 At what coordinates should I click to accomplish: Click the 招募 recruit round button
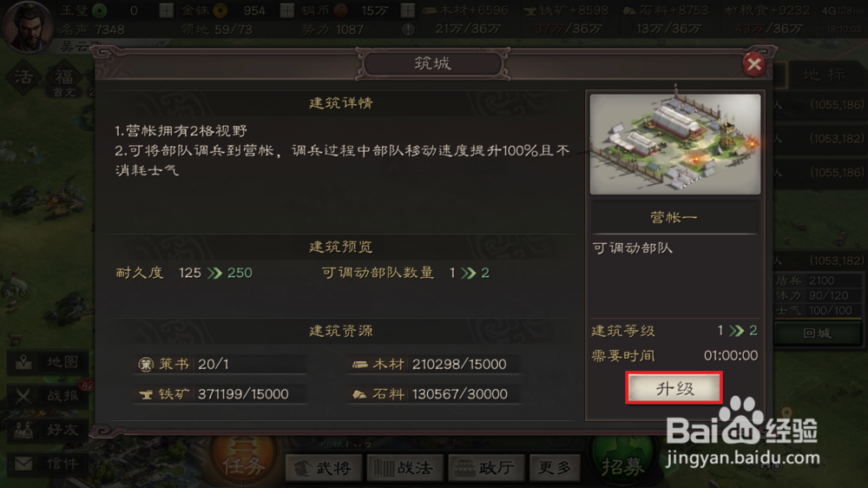pos(623,465)
